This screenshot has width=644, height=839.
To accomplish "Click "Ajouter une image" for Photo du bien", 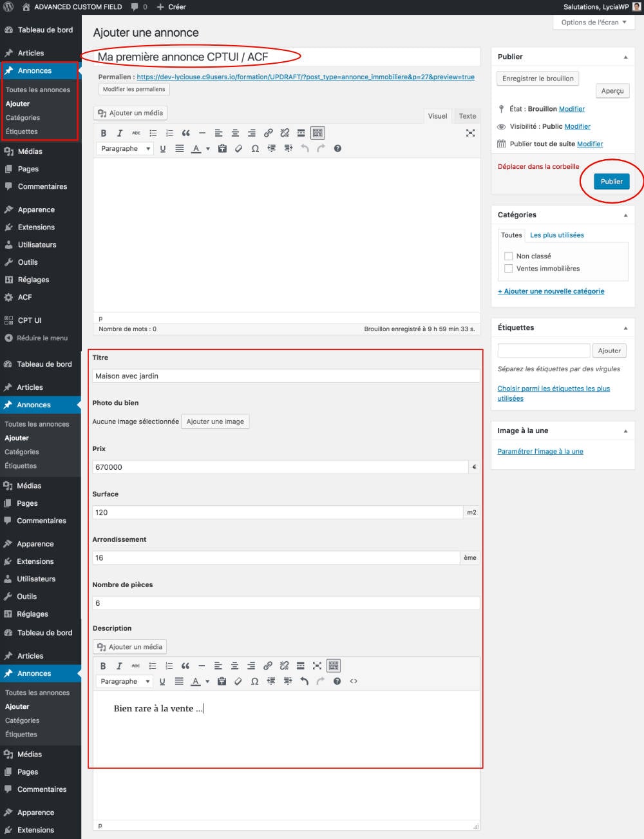I will pos(215,421).
